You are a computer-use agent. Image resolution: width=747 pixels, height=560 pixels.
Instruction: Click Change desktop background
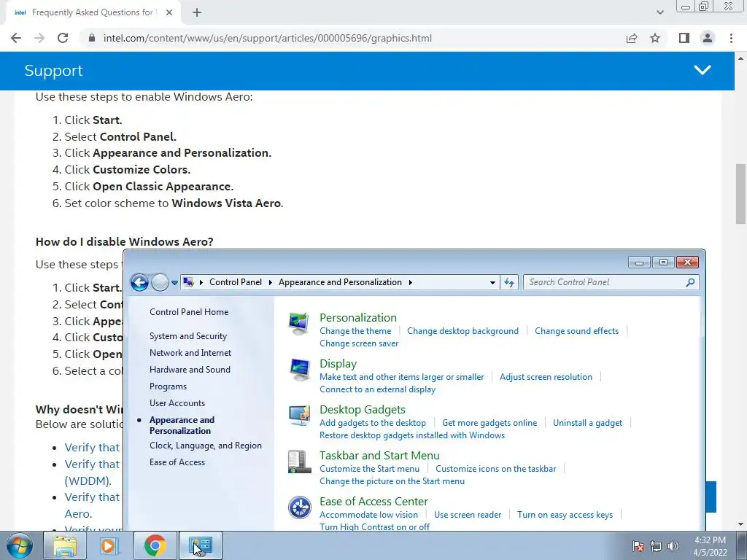[462, 331]
